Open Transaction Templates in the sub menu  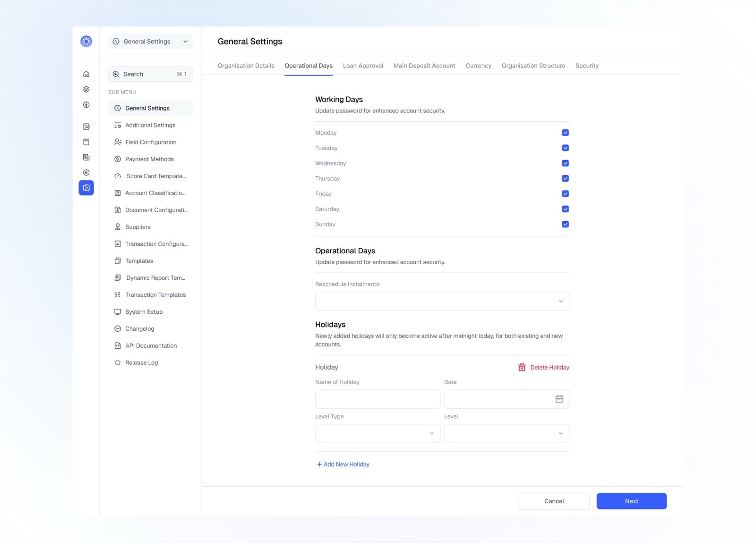pyautogui.click(x=151, y=295)
